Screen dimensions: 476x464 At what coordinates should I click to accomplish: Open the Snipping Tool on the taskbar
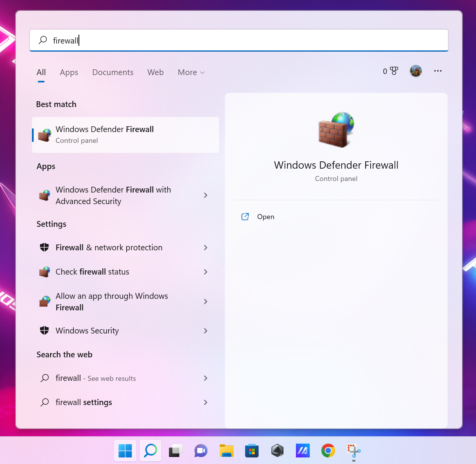pos(354,451)
